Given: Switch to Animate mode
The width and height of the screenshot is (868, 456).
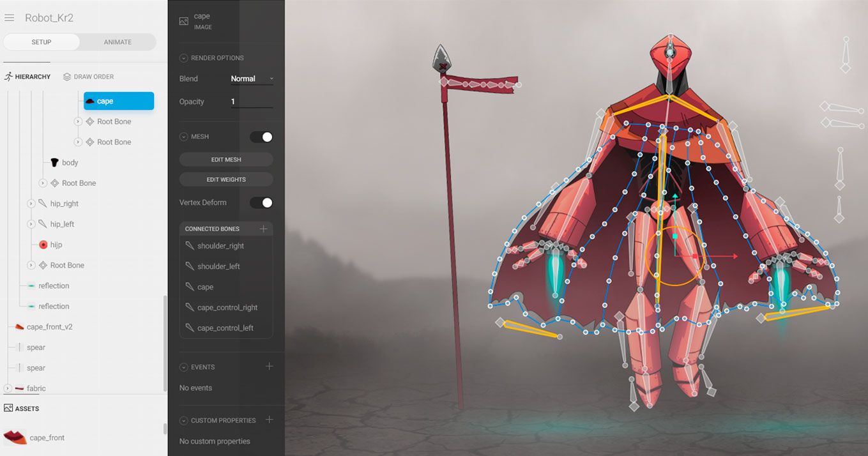Looking at the screenshot, I should (x=118, y=42).
